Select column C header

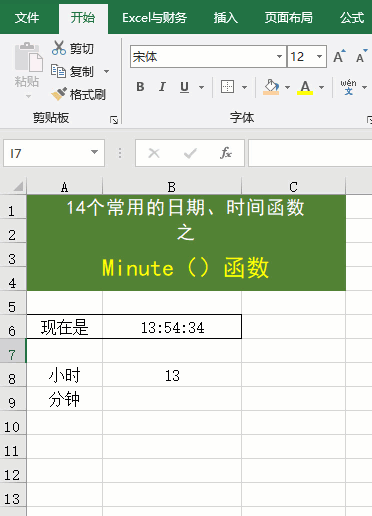(x=293, y=187)
